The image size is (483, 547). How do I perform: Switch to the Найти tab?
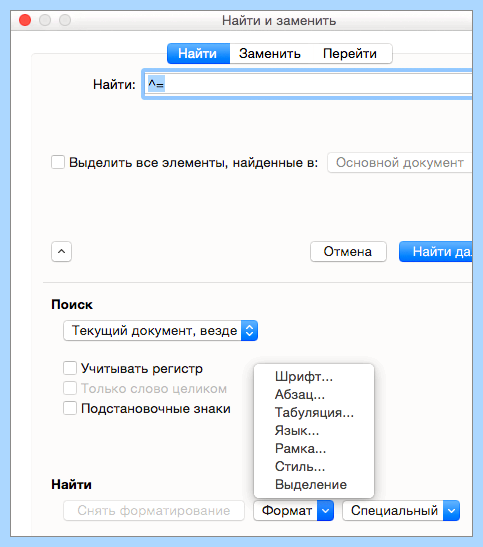pos(198,54)
